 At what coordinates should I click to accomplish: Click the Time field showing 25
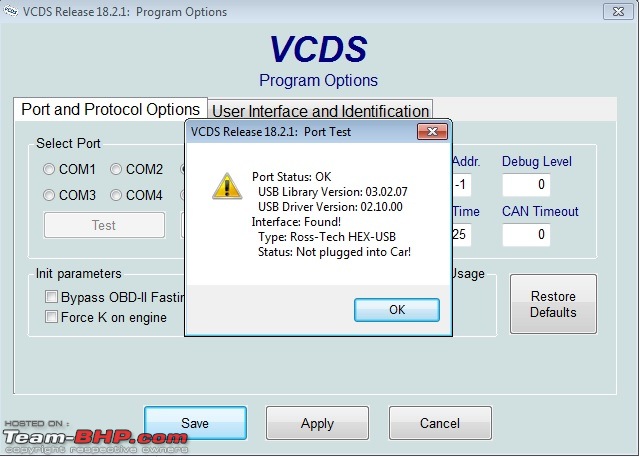click(462, 234)
